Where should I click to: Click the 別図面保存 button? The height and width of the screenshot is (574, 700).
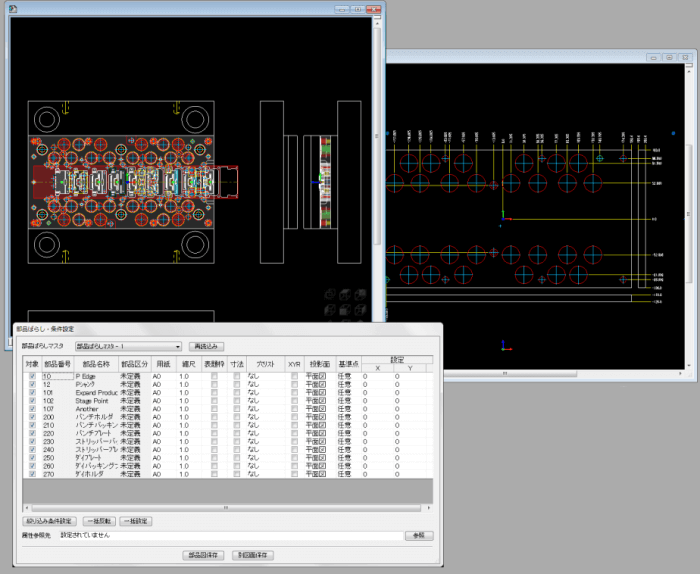[253, 555]
